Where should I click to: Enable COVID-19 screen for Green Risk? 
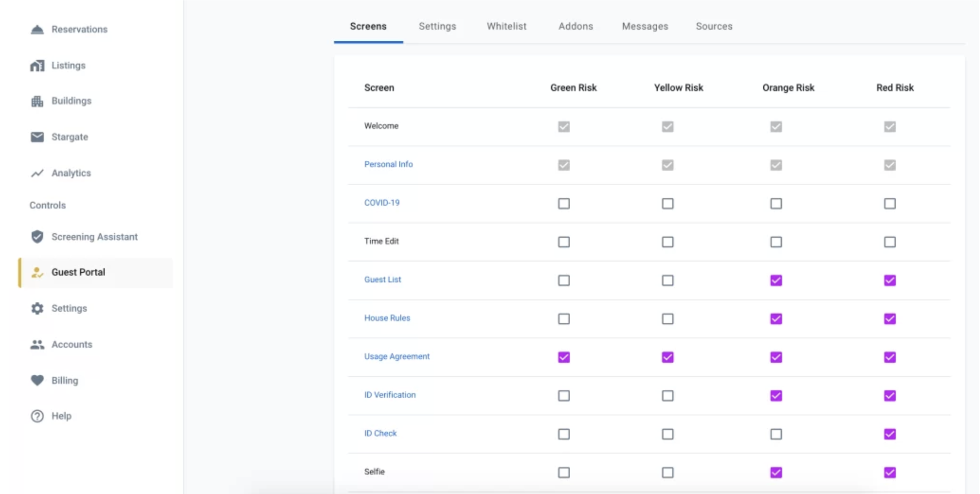coord(564,204)
